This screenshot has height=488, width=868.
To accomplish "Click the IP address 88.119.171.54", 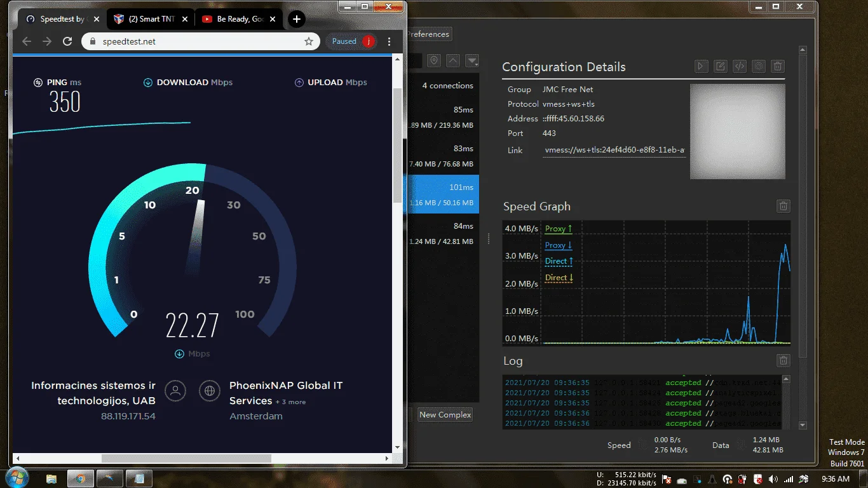I will (128, 416).
